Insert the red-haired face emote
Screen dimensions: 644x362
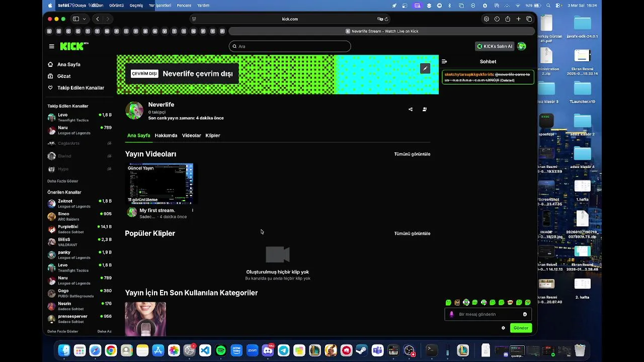[x=510, y=303]
